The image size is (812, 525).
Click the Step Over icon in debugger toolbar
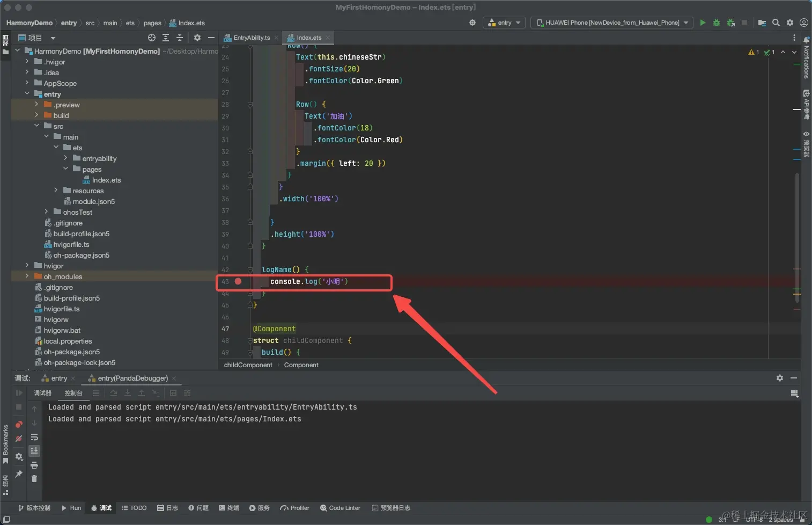tap(114, 393)
